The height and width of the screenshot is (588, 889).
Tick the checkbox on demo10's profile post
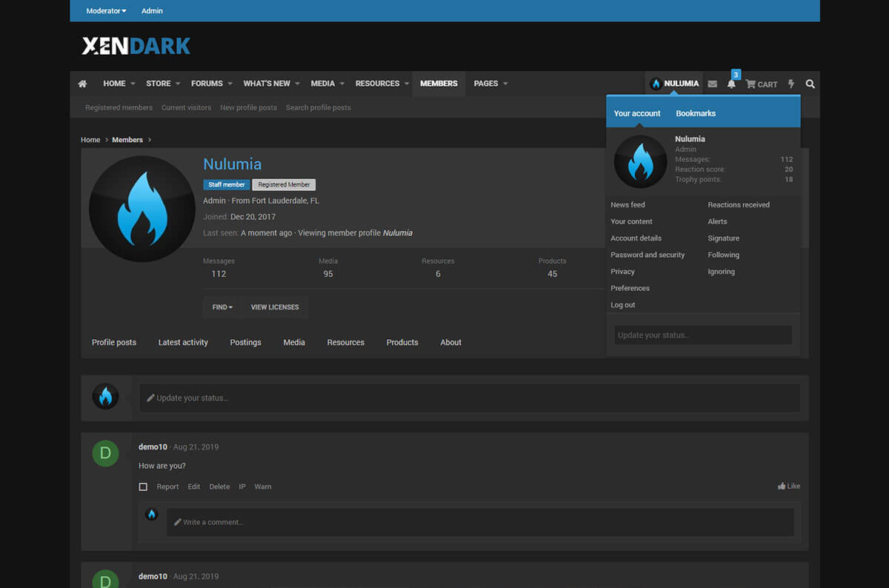pos(143,487)
